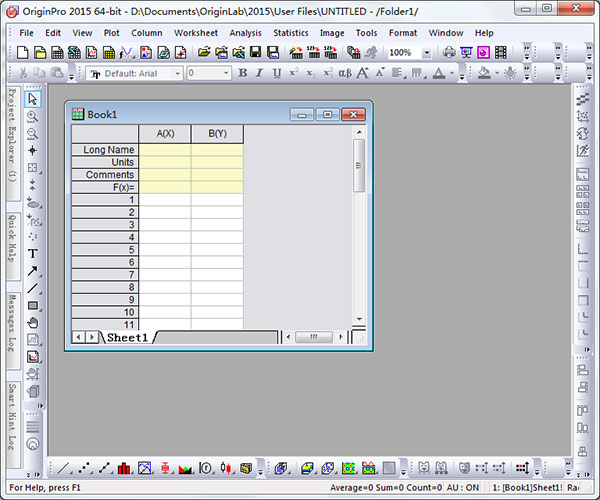This screenshot has width=600, height=500.
Task: Click the Line plus Symbol plot icon
Action: point(104,468)
